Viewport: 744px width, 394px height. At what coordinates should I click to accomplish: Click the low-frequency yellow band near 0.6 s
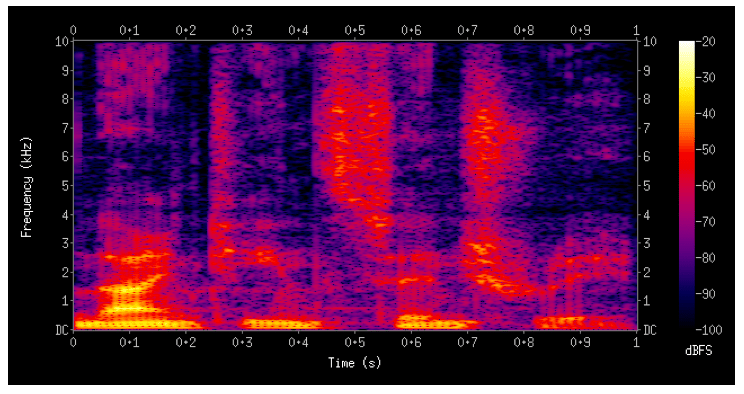[432, 323]
